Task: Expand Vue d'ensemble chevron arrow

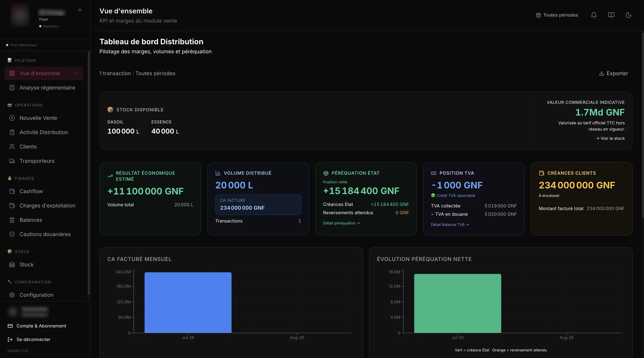Action: click(x=76, y=73)
